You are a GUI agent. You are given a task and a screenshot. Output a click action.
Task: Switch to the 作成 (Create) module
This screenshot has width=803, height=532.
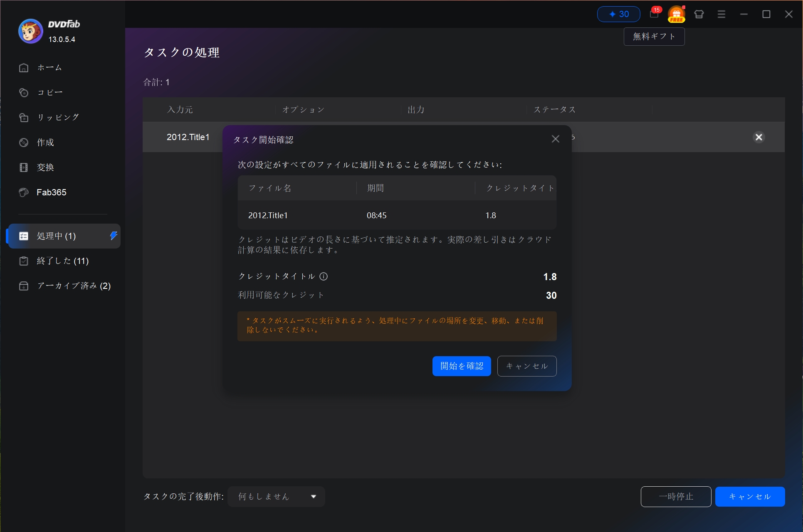coord(44,142)
